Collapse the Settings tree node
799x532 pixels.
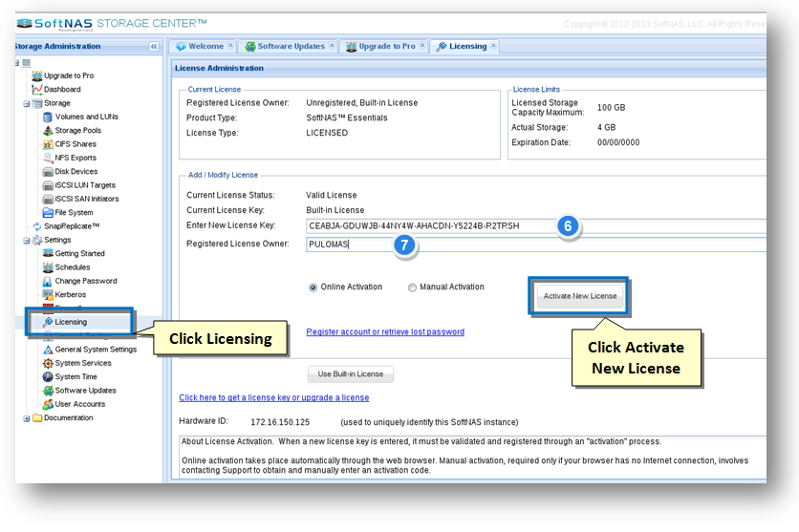27,240
